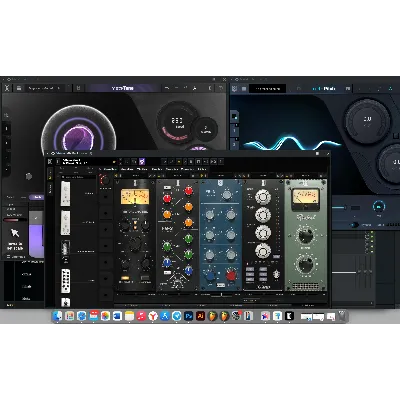
Task: Click the logo icon of the front rack window
Action: (x=50, y=162)
